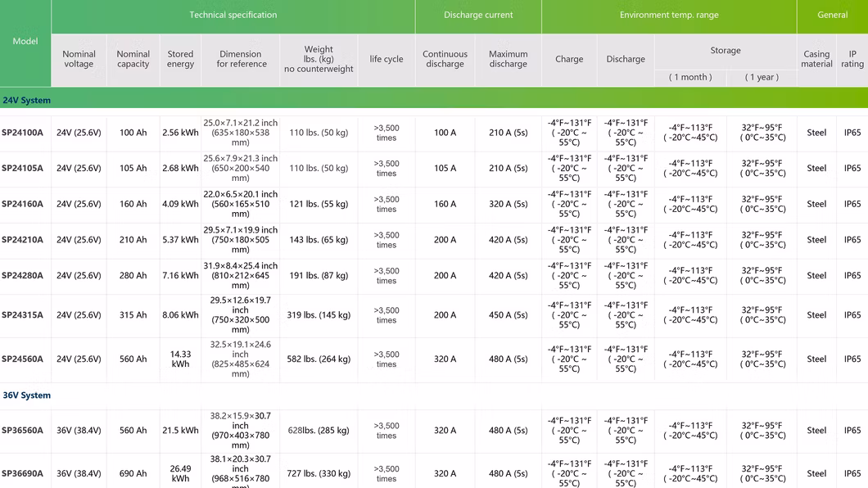Click the SP36690A model name
Viewport: 868px width, 488px height.
(x=23, y=473)
